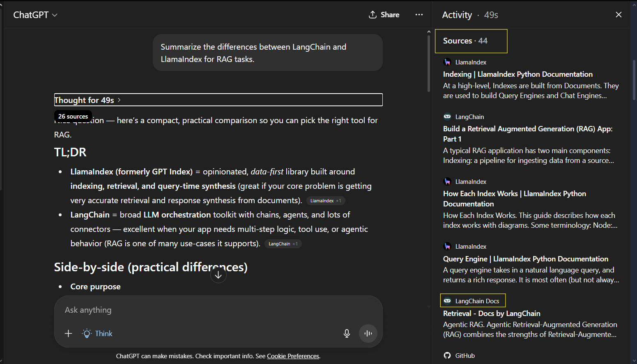Screen dimensions: 637x364
Task: Click the GitHub icon in the sources list
Action: point(448,355)
